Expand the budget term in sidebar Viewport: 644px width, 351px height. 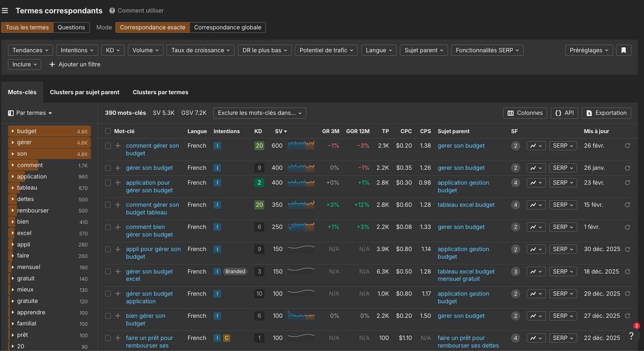coord(13,131)
